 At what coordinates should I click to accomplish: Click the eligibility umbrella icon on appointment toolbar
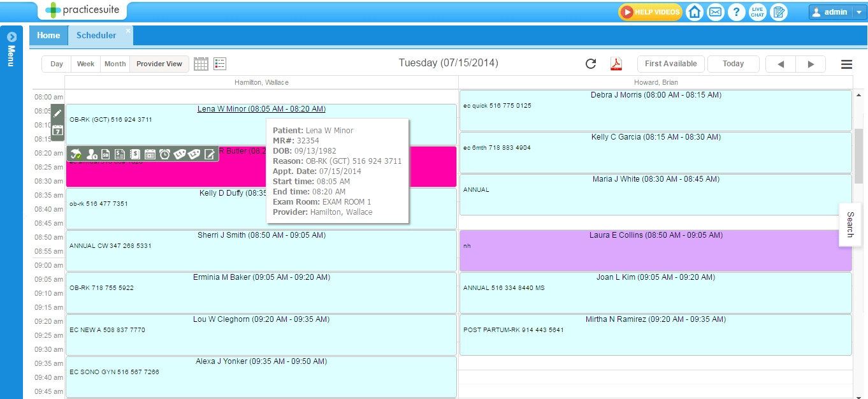click(76, 154)
